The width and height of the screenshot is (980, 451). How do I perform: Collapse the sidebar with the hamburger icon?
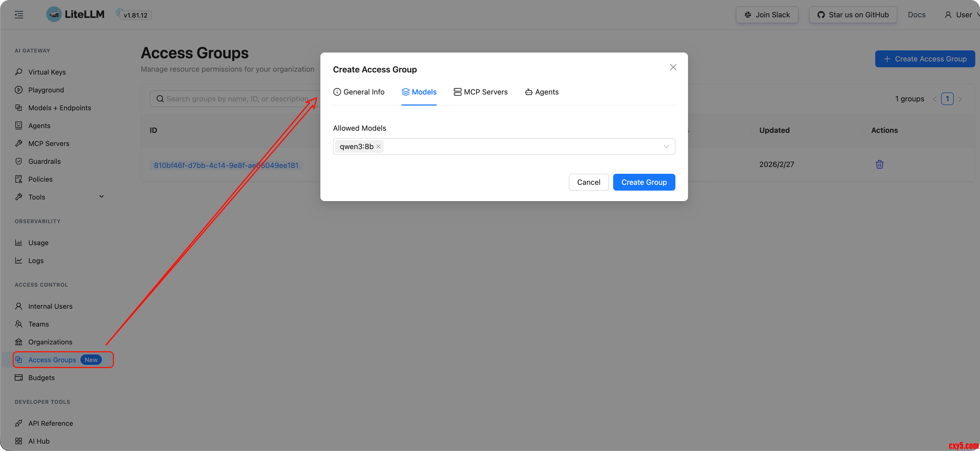point(19,15)
